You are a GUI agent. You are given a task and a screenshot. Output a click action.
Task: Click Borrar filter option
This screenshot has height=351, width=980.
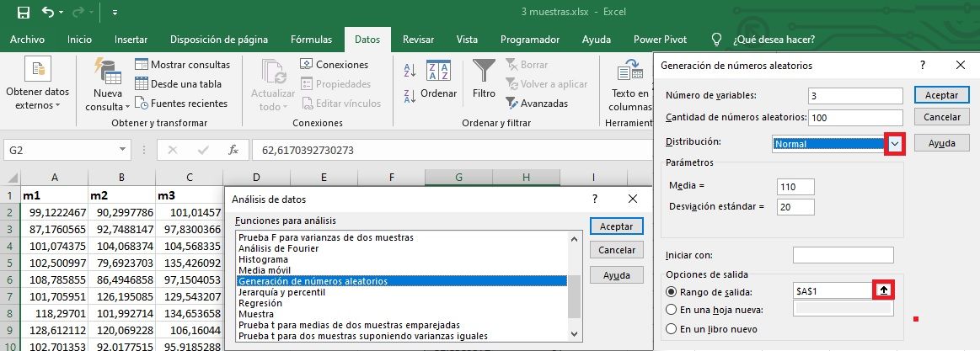pyautogui.click(x=527, y=64)
